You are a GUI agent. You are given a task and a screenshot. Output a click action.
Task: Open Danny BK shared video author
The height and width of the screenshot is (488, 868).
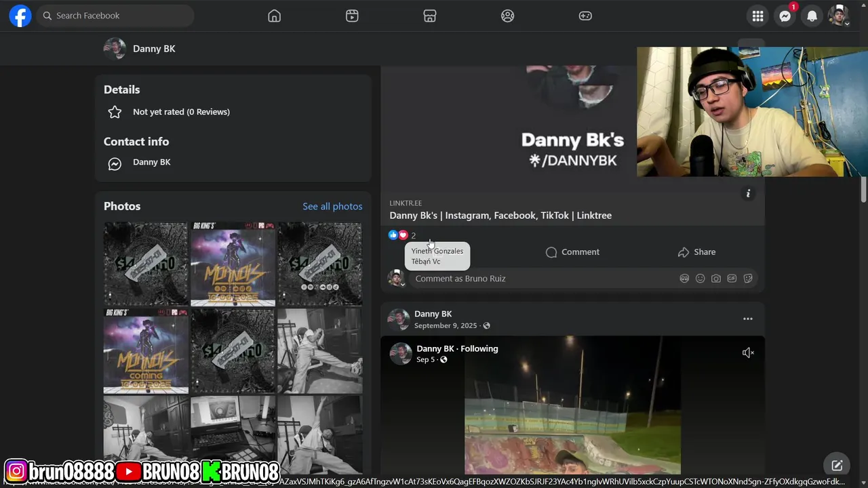[x=435, y=348]
